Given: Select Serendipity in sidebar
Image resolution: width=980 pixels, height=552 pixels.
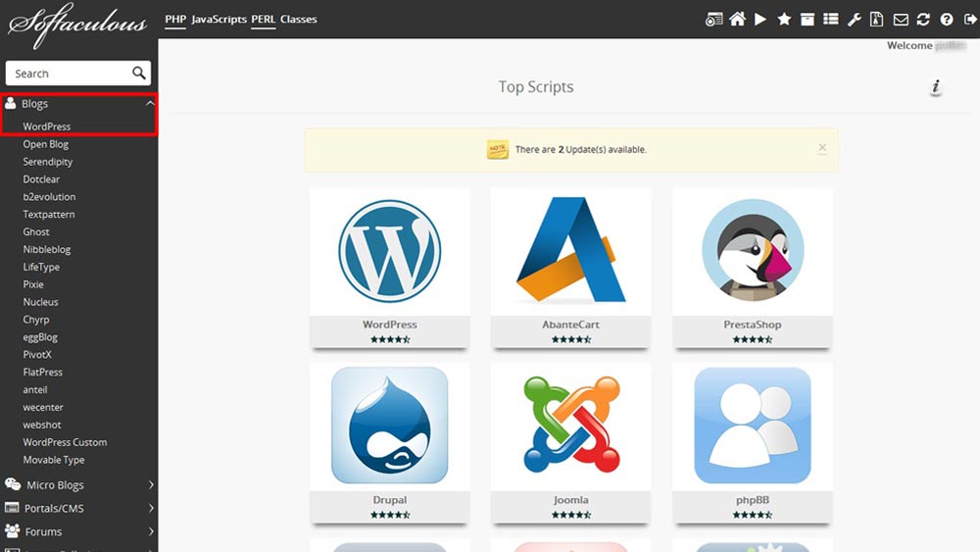Looking at the screenshot, I should [x=47, y=162].
